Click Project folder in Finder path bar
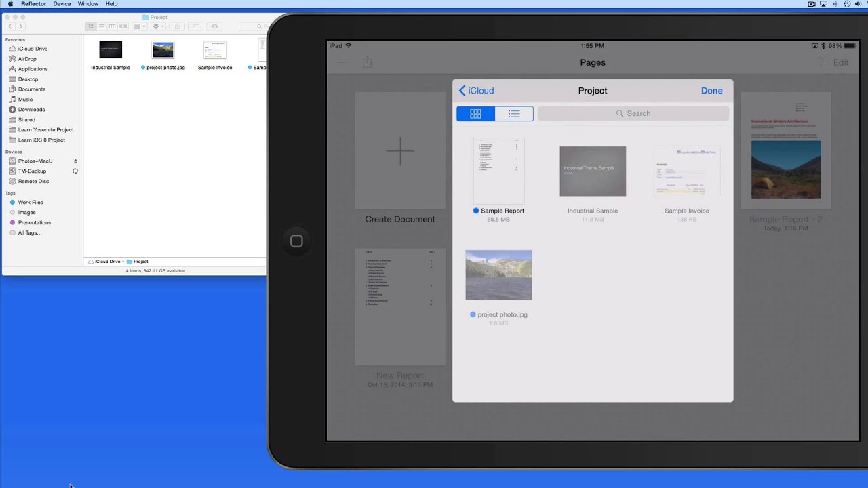This screenshot has width=868, height=488. pyautogui.click(x=137, y=262)
